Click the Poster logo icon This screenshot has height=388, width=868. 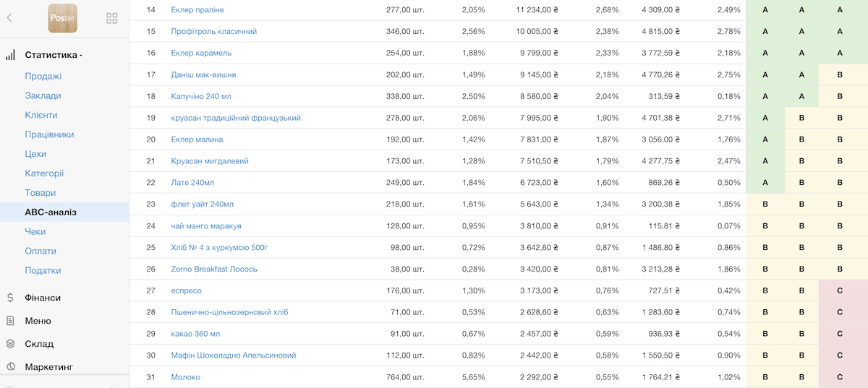point(62,18)
